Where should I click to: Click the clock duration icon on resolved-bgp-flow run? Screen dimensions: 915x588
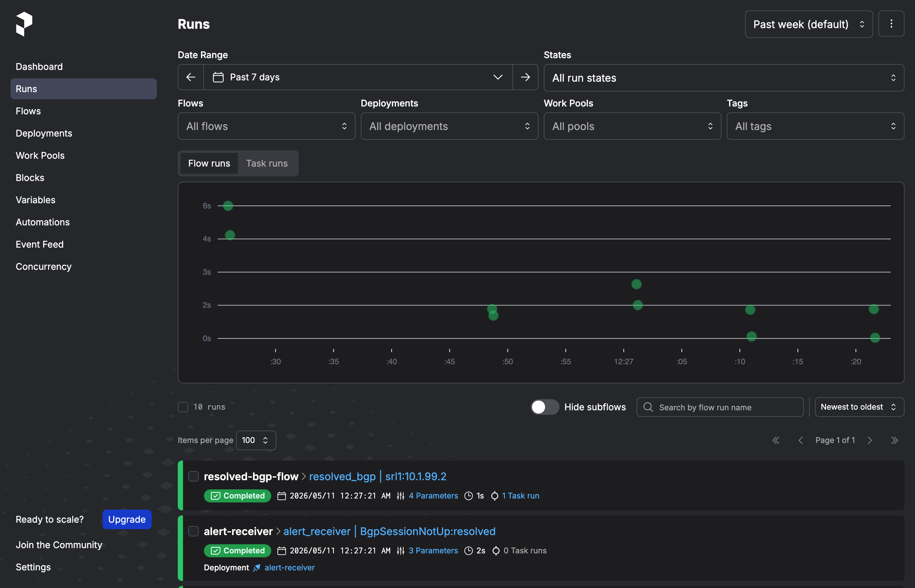click(x=468, y=496)
